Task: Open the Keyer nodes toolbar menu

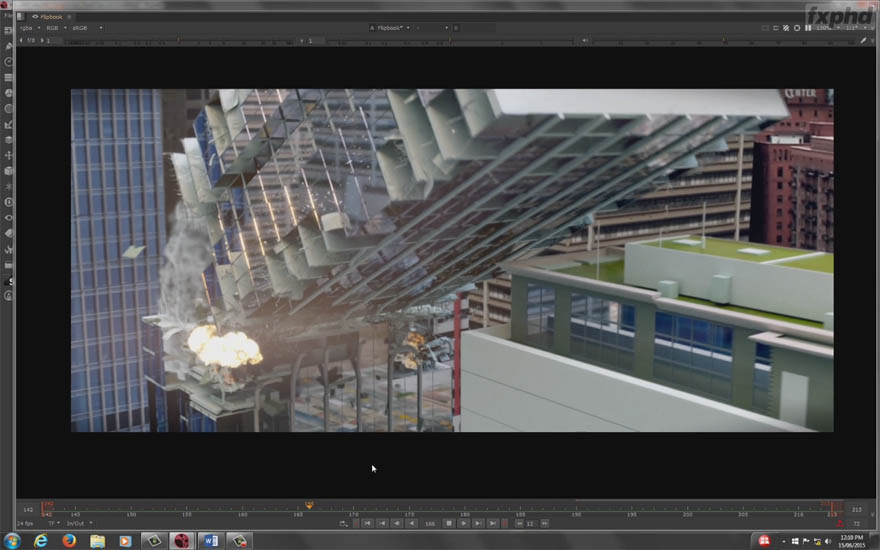Action: tap(8, 125)
